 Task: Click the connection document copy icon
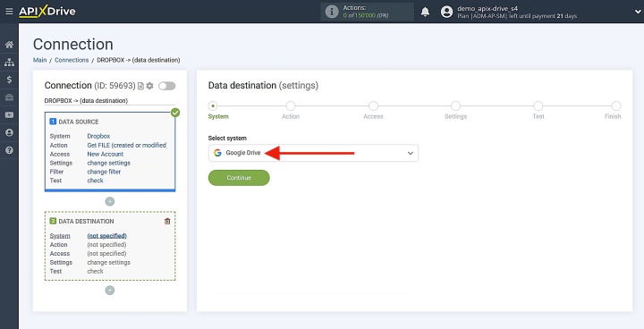(x=141, y=86)
